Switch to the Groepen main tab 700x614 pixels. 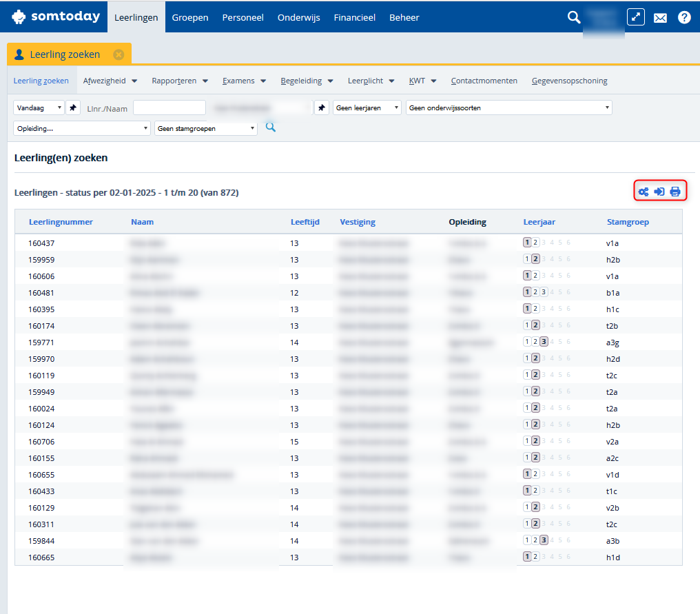coord(190,17)
